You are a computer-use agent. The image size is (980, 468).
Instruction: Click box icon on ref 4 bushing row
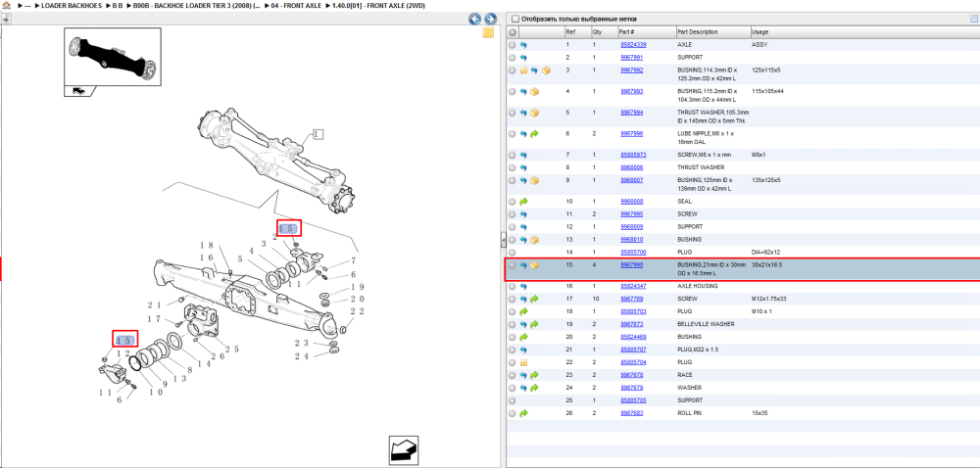click(x=535, y=92)
